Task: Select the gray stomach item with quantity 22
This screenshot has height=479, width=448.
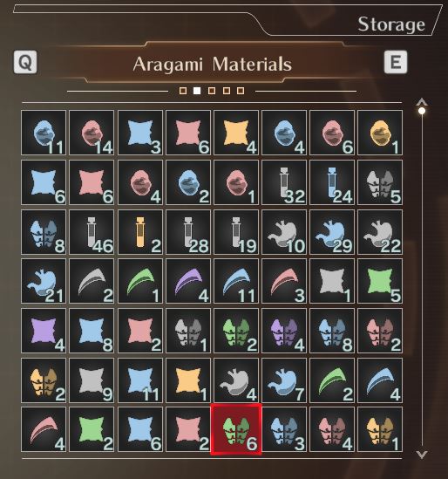Action: [380, 232]
